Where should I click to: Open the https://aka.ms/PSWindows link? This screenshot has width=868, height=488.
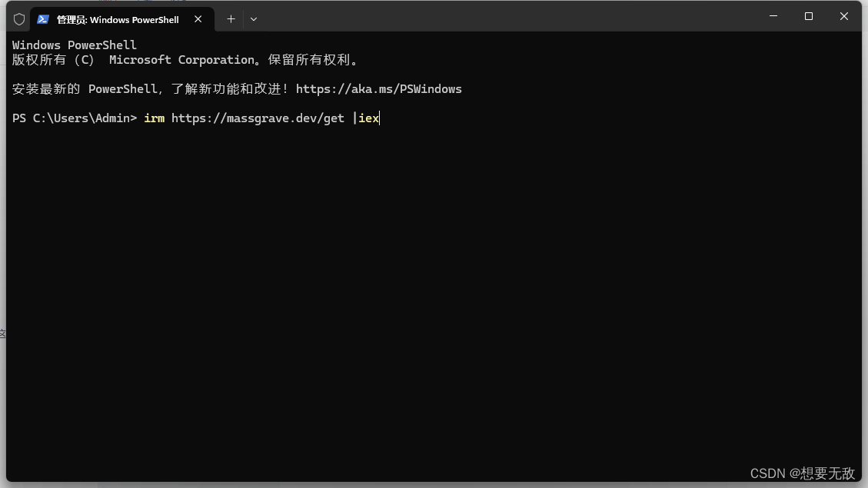(378, 88)
